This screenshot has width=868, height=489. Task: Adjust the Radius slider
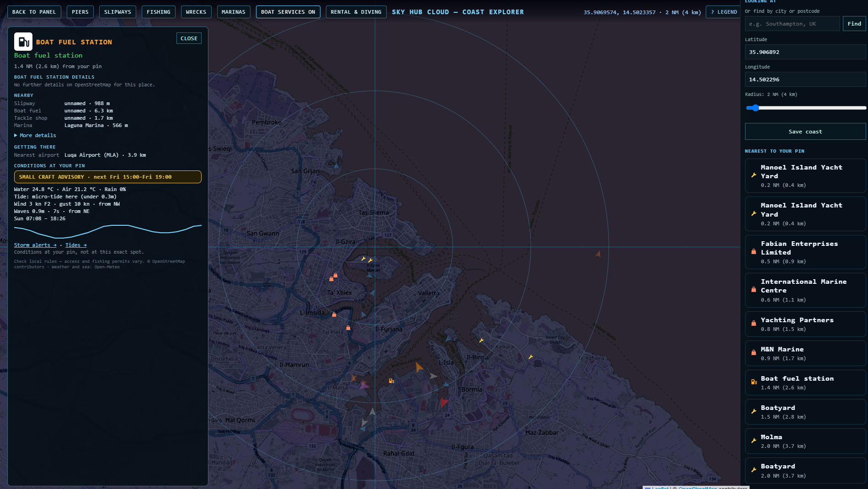click(x=805, y=108)
